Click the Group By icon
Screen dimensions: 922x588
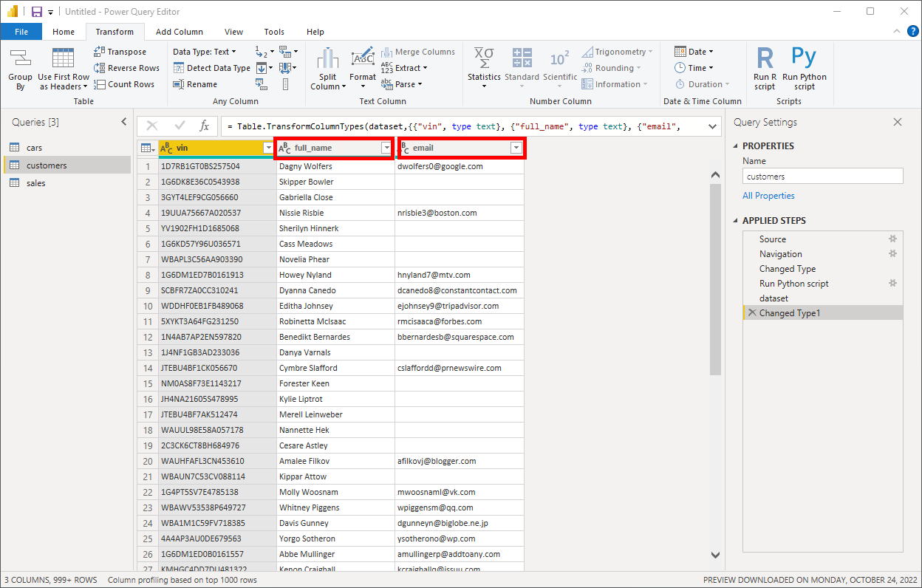20,59
